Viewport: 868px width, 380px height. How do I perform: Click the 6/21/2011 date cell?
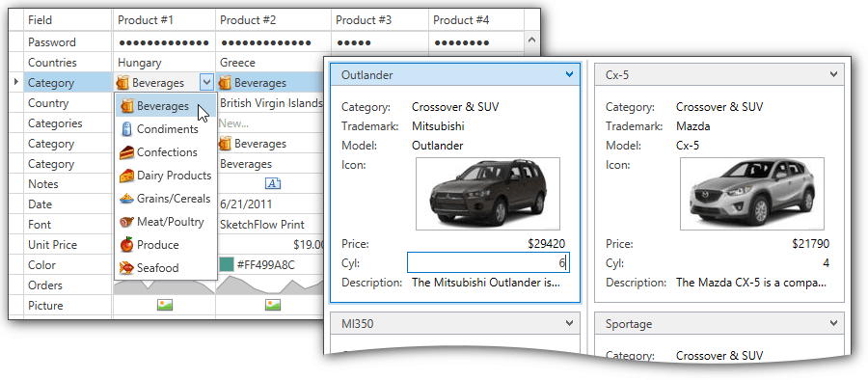pyautogui.click(x=270, y=204)
